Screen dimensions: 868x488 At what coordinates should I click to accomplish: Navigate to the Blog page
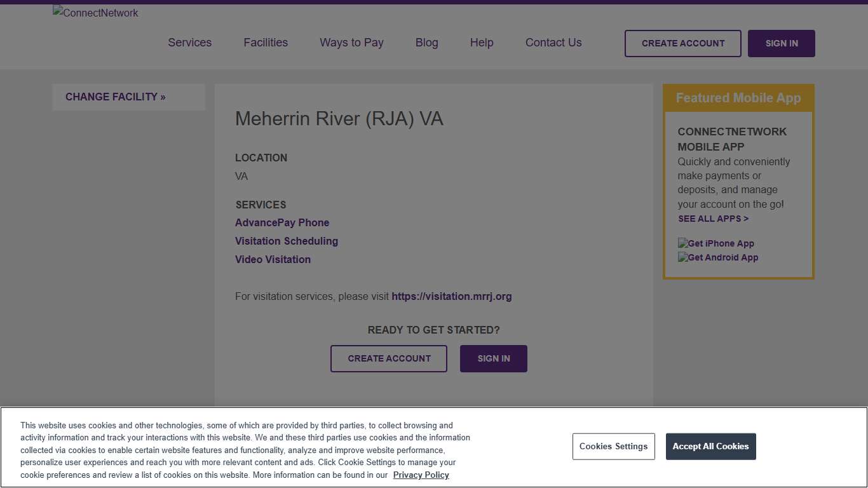(x=426, y=43)
